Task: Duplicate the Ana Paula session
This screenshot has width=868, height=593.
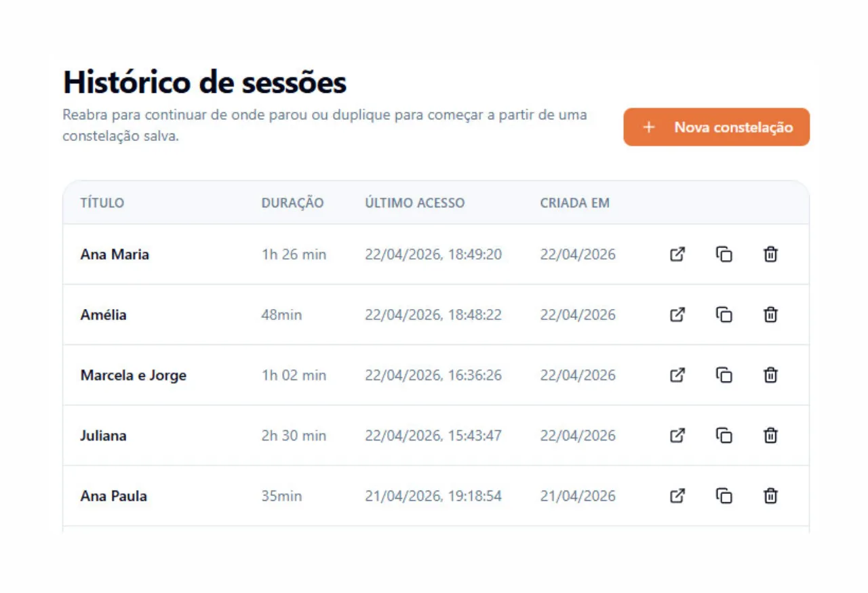Action: pos(724,496)
